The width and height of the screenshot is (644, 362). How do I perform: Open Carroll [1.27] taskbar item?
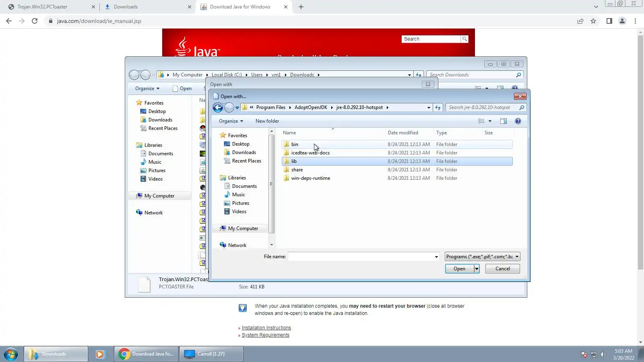(211, 354)
